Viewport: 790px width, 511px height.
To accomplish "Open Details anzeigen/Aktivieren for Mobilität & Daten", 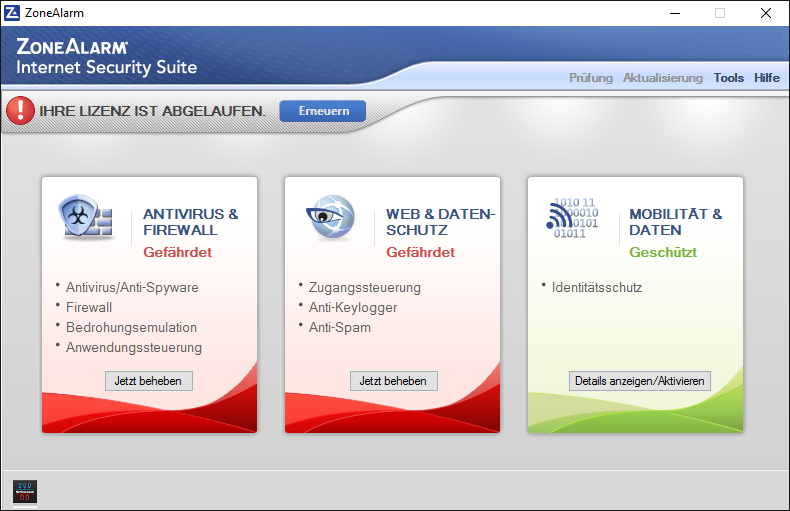I will pyautogui.click(x=640, y=380).
